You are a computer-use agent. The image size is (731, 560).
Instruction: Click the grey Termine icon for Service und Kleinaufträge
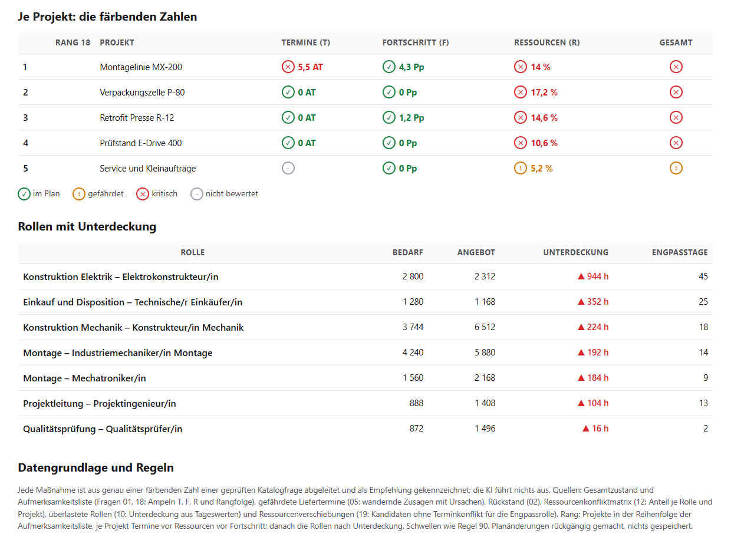[288, 168]
